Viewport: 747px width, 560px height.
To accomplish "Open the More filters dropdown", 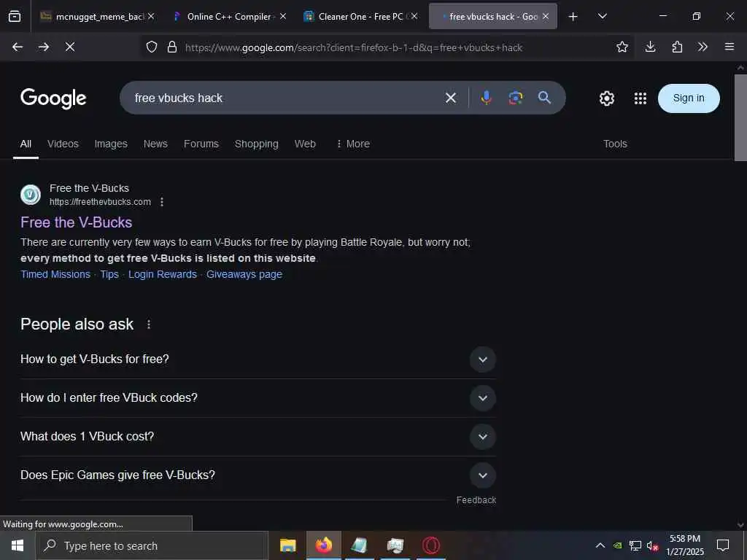I will [x=353, y=144].
